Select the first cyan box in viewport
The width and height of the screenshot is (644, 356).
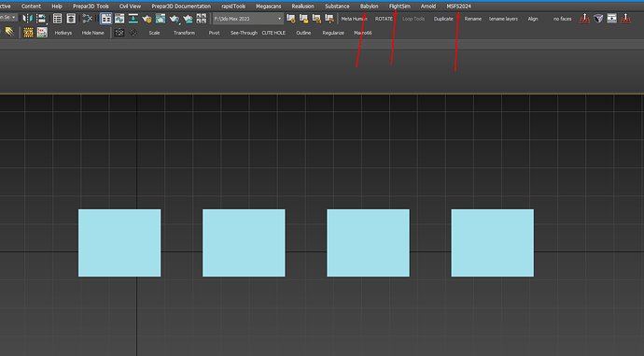tap(119, 243)
